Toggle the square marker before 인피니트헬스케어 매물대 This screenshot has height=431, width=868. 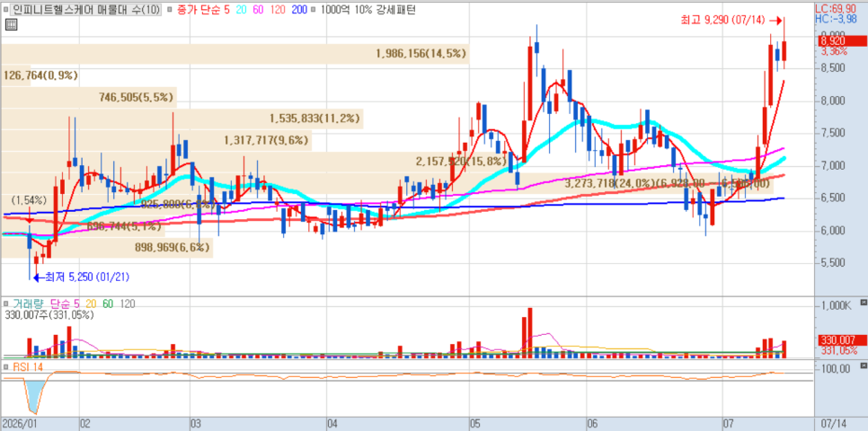point(4,9)
